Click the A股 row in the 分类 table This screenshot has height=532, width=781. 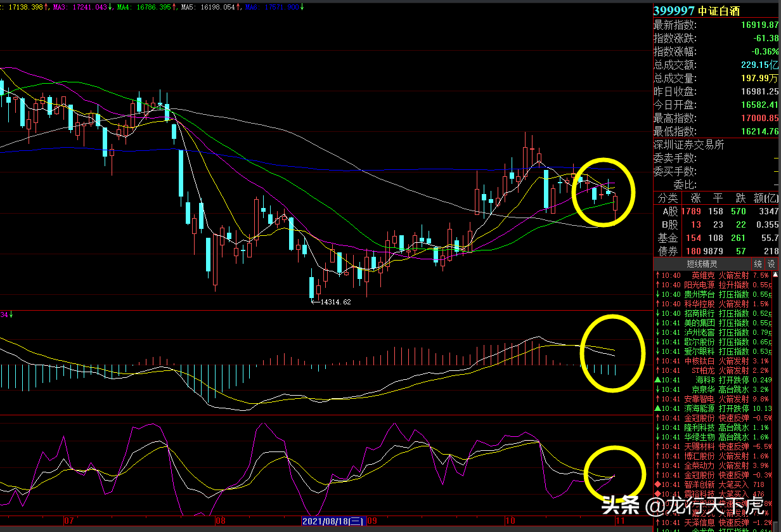click(x=716, y=211)
